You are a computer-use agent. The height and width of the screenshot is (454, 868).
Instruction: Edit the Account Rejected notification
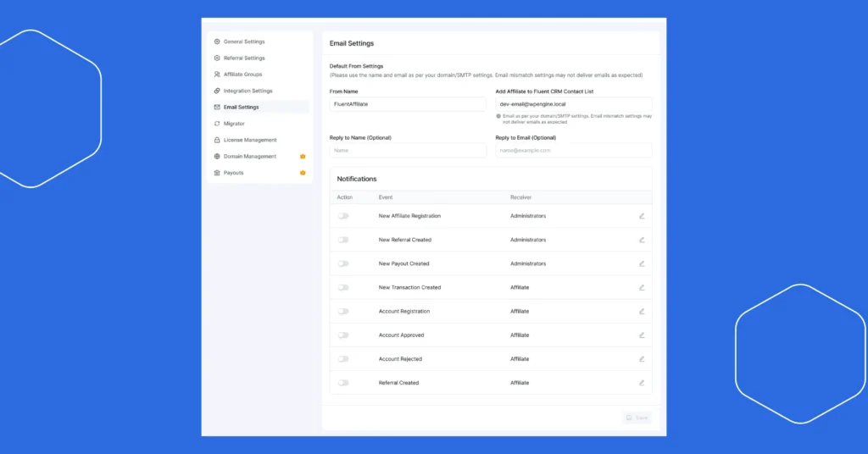click(642, 359)
